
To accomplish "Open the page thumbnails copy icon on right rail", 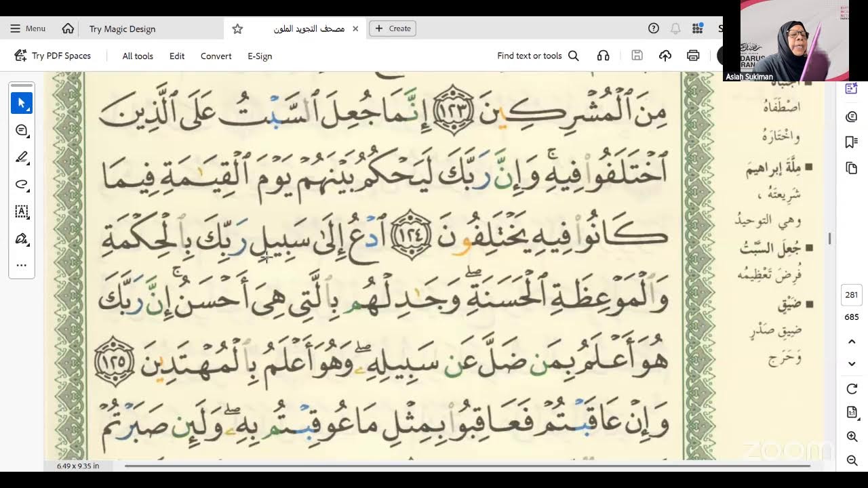I will click(852, 168).
